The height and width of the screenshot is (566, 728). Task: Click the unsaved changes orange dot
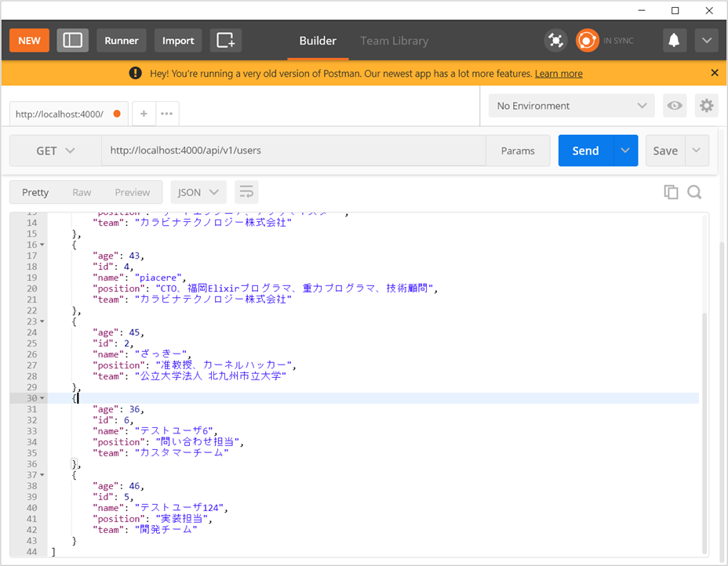click(x=117, y=114)
